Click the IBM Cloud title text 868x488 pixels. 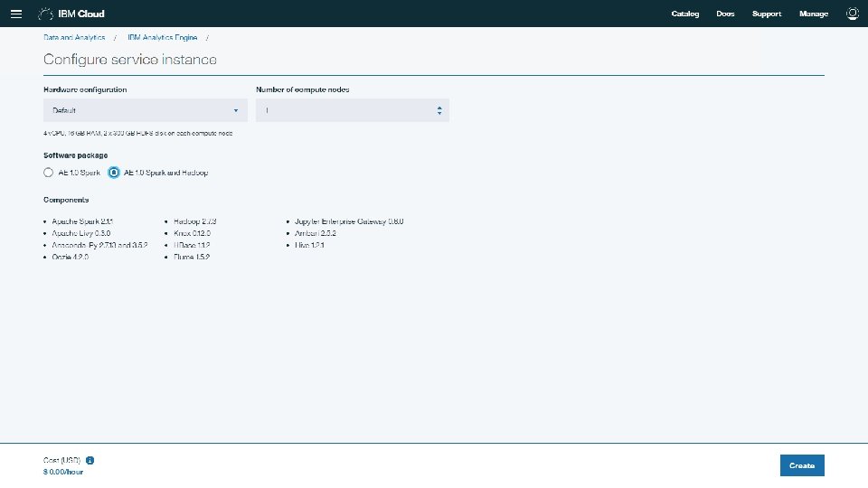pyautogui.click(x=81, y=14)
